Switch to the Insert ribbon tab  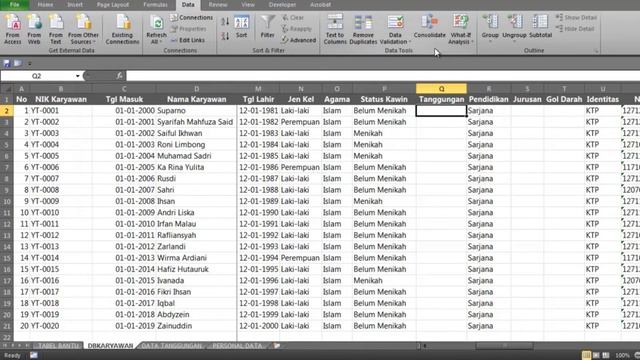[x=75, y=5]
